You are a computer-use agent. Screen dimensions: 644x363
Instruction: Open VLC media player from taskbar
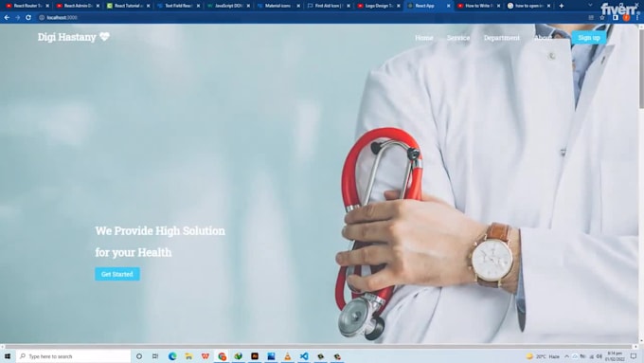click(288, 356)
